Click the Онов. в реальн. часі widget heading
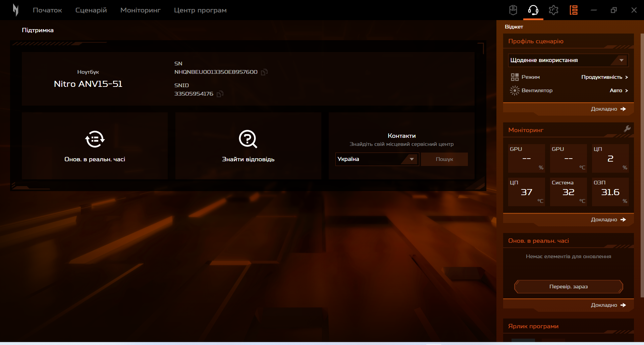This screenshot has height=345, width=644. pyautogui.click(x=538, y=241)
